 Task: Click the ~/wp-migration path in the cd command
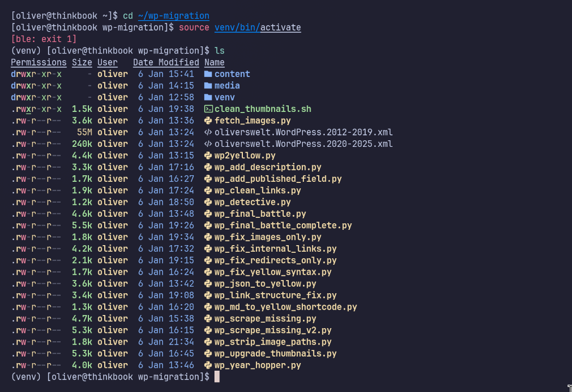[x=174, y=16]
